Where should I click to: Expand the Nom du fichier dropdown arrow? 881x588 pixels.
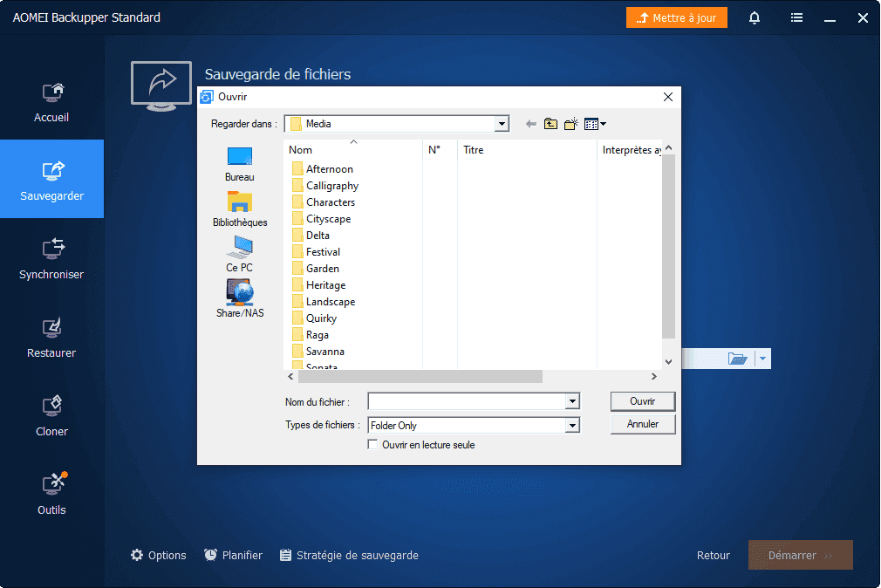pyautogui.click(x=572, y=401)
